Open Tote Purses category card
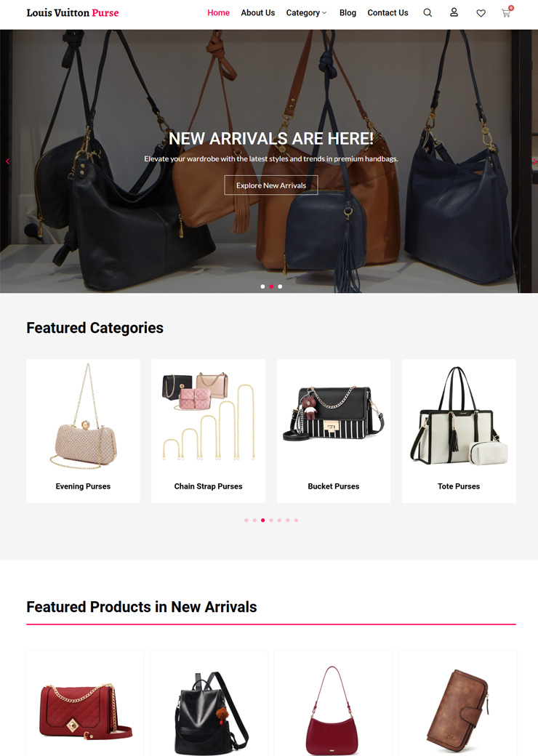This screenshot has width=538, height=756. tap(459, 431)
